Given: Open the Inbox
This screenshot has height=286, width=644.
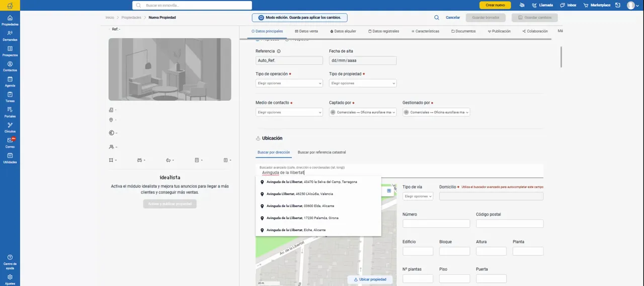Looking at the screenshot, I should [569, 5].
